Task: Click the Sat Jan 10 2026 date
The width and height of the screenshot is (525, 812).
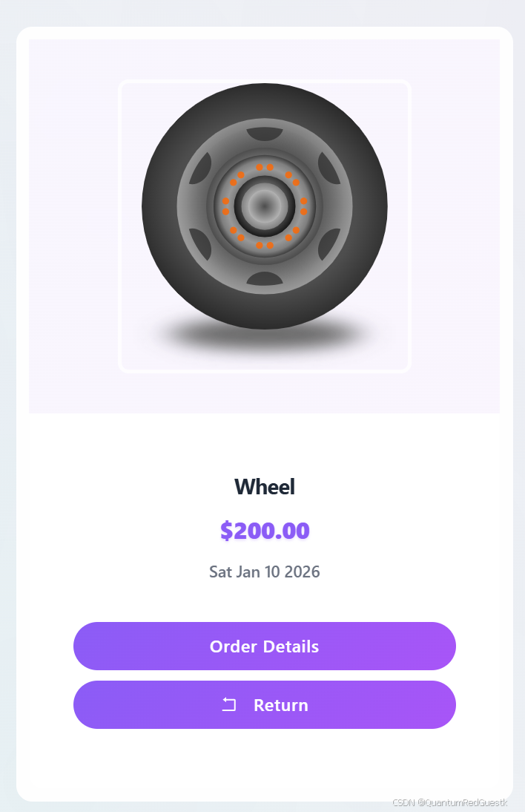Action: [264, 572]
